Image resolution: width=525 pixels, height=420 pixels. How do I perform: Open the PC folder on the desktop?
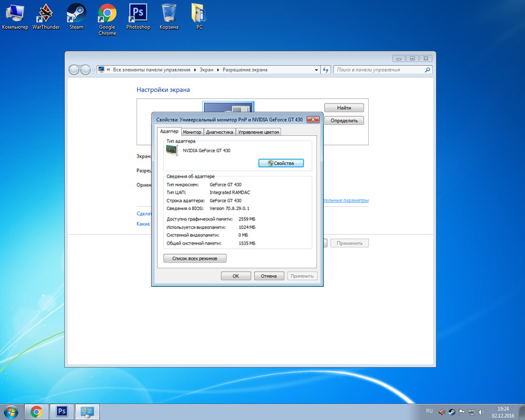click(x=199, y=14)
